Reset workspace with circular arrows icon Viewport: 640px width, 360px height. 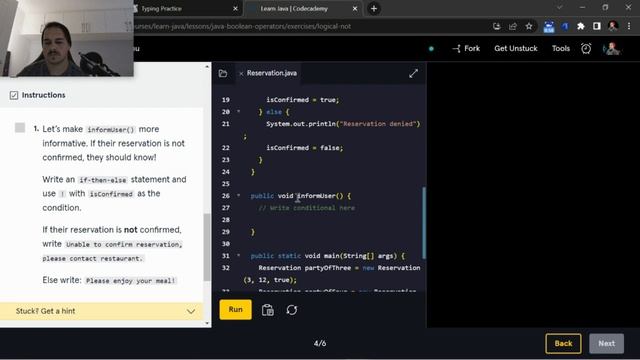coord(292,310)
